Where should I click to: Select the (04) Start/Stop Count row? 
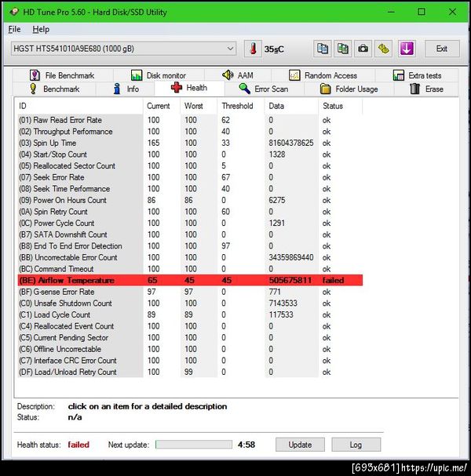coord(190,154)
